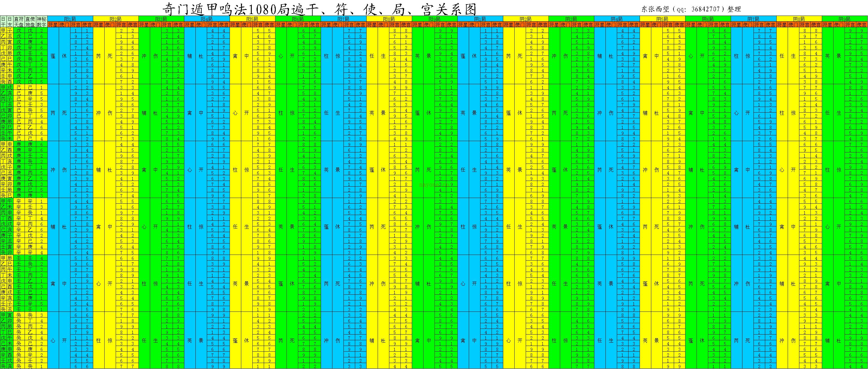The height and width of the screenshot is (369, 868).
Task: Select the 神秘数字 column header
Action: tap(41, 22)
